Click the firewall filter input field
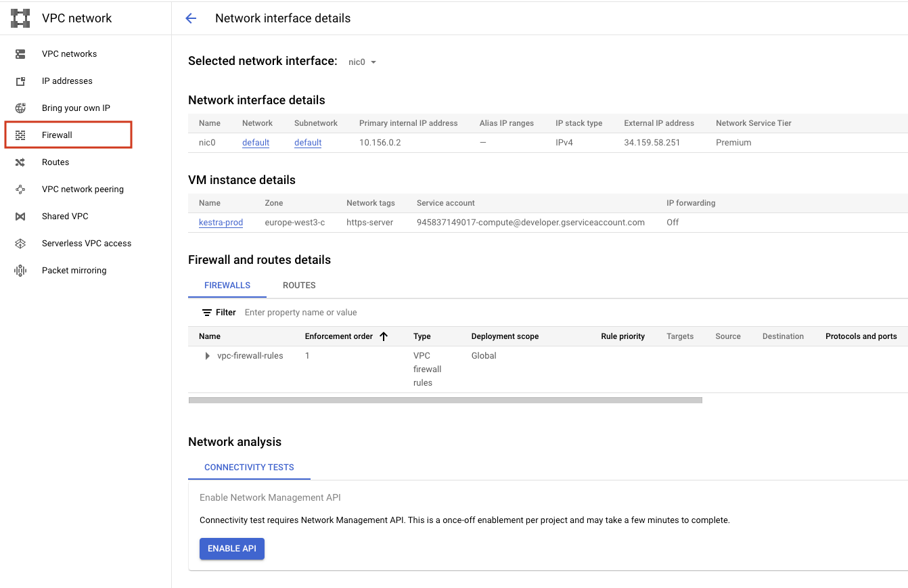This screenshot has width=908, height=588. (x=300, y=312)
